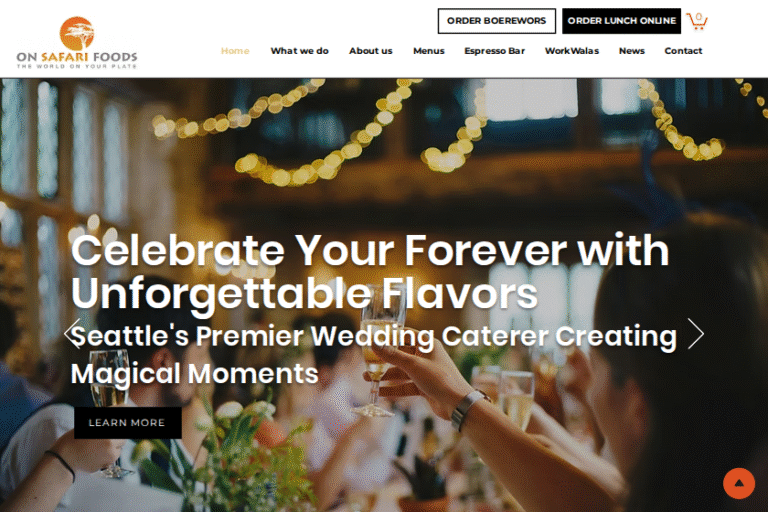Click the orange back-to-top arrow button
768x512 pixels.
[x=739, y=483]
